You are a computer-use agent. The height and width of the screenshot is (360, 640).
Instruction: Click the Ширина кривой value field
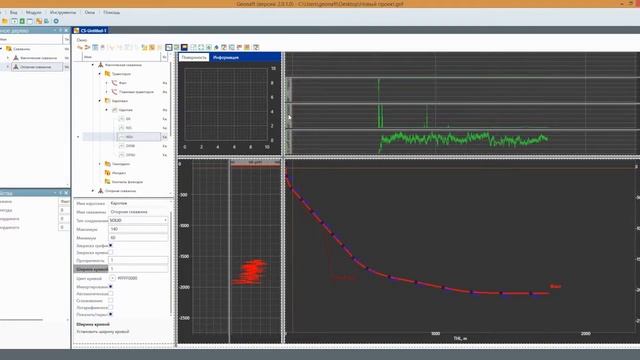(x=138, y=269)
